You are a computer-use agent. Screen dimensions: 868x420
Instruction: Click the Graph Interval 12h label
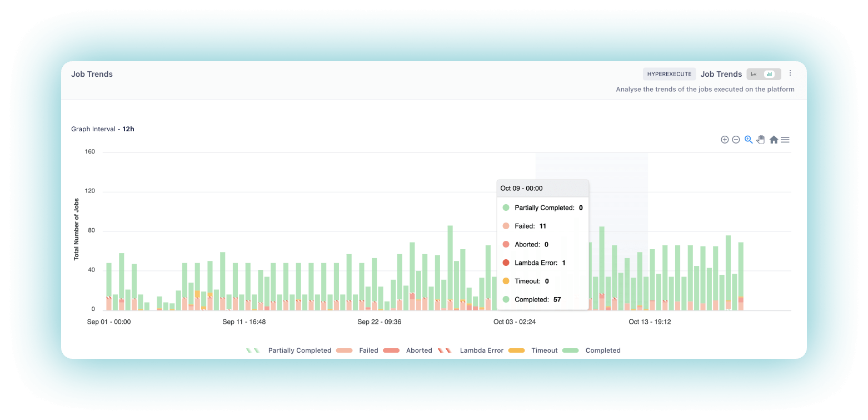coord(103,129)
